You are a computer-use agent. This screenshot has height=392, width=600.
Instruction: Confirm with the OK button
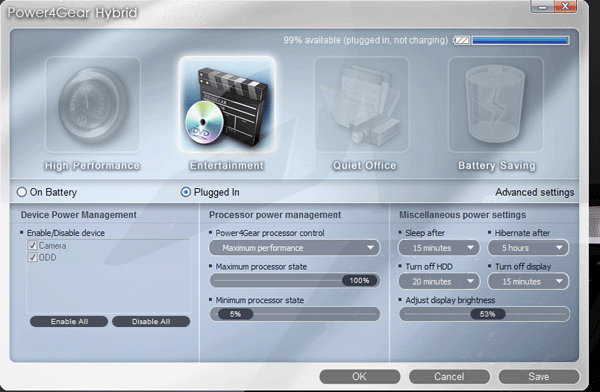coord(360,377)
